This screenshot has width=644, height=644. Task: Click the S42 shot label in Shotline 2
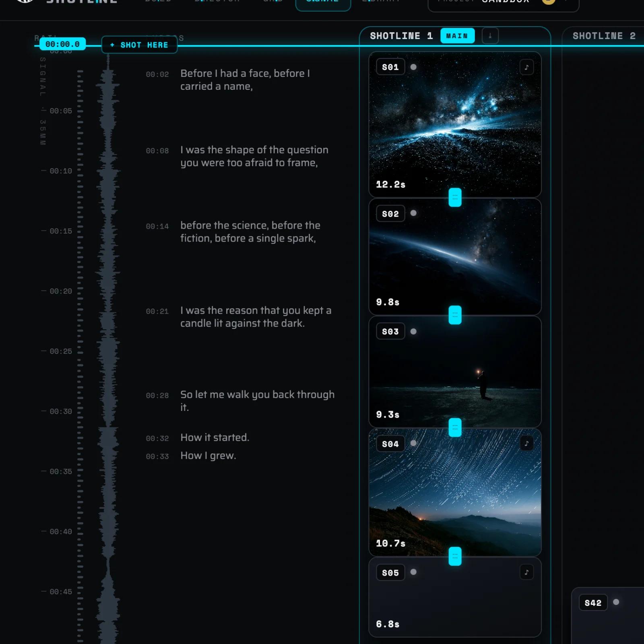pyautogui.click(x=593, y=603)
